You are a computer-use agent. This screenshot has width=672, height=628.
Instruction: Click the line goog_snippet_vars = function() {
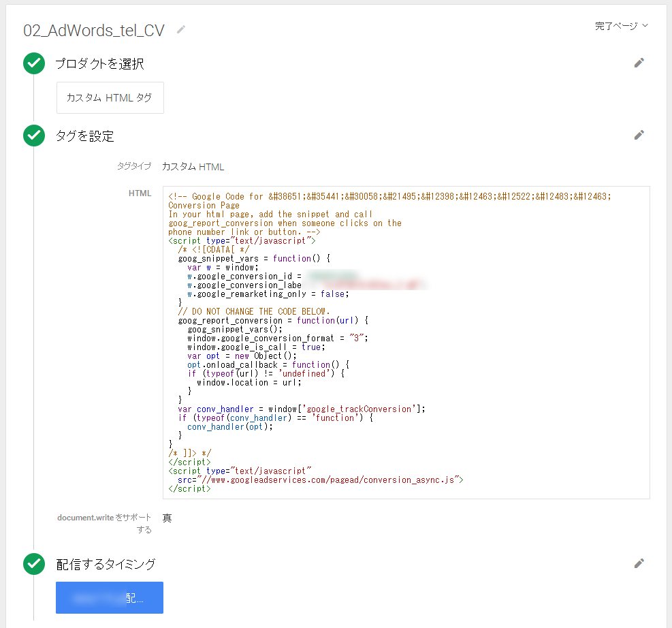pyautogui.click(x=254, y=258)
